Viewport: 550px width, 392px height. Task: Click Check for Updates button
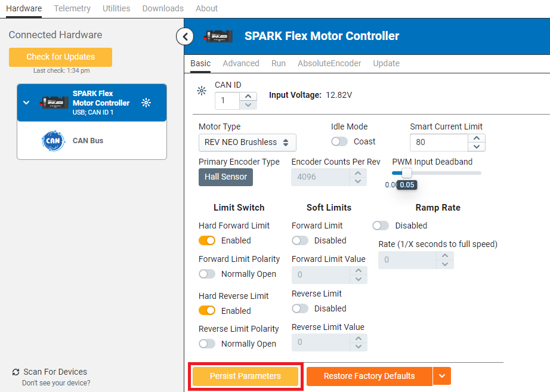[60, 57]
